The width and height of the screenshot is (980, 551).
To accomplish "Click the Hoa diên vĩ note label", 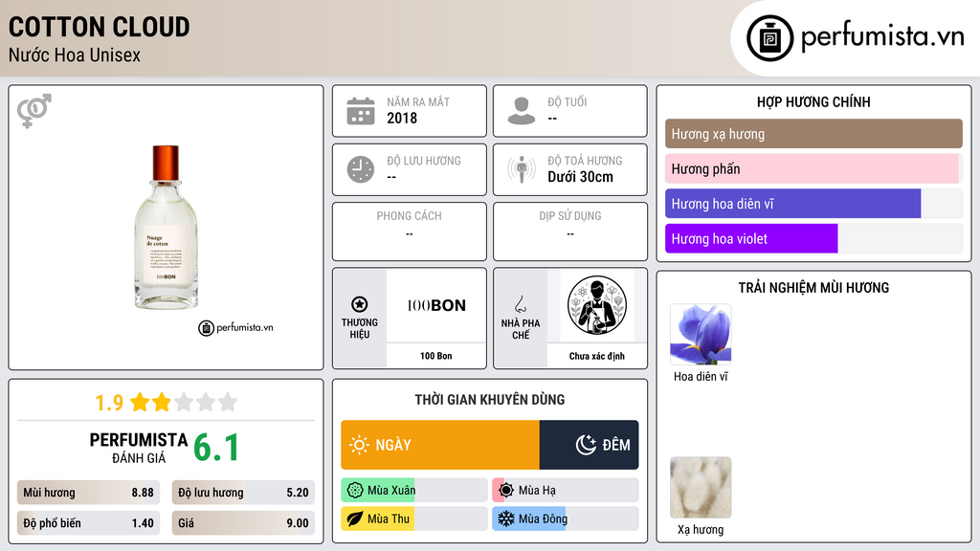I will (x=701, y=376).
